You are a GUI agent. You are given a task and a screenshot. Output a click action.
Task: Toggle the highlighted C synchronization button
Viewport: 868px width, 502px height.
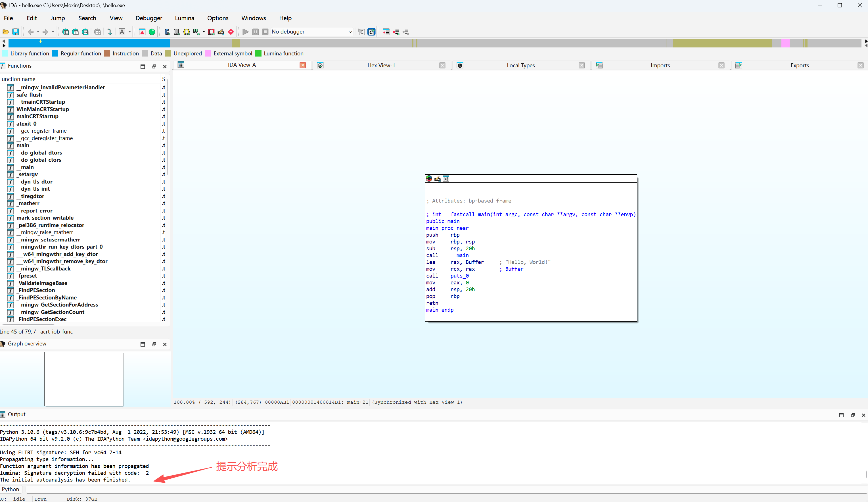(371, 32)
